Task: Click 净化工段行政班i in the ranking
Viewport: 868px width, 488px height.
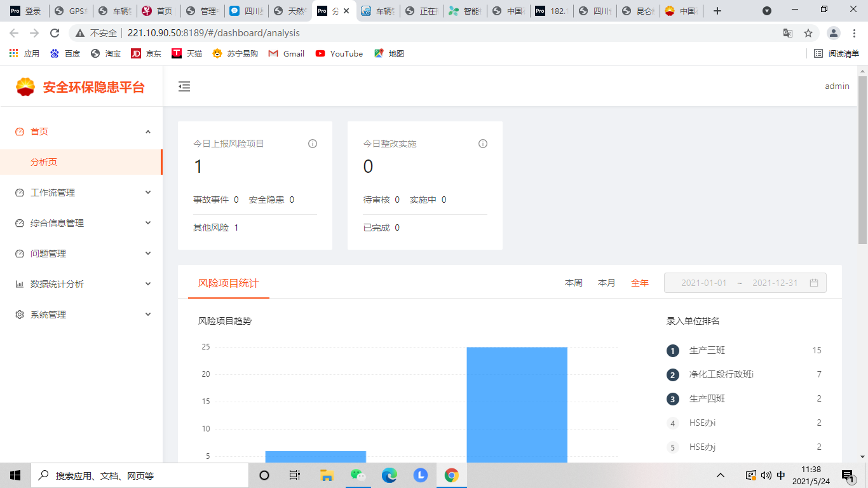Action: coord(722,375)
